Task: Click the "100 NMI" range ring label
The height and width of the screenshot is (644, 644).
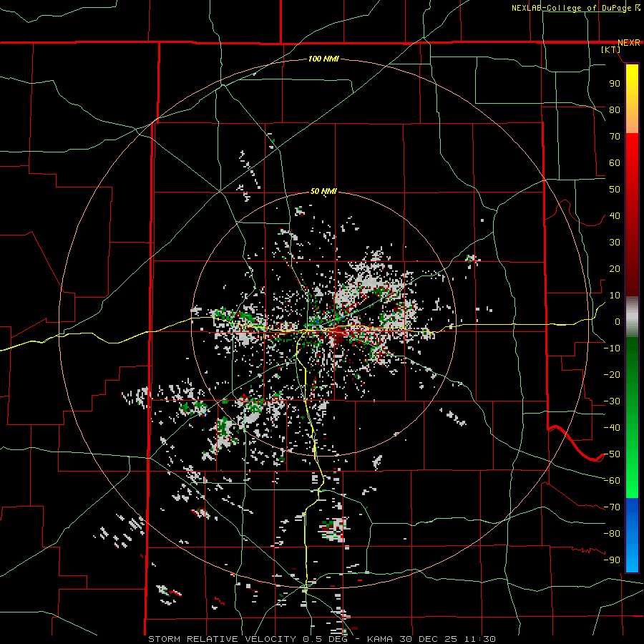Action: [x=323, y=59]
